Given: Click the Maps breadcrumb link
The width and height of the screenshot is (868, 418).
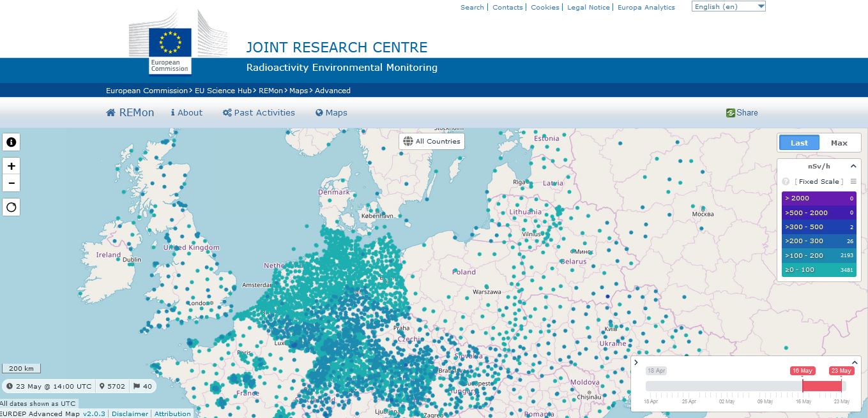Looking at the screenshot, I should [x=300, y=91].
